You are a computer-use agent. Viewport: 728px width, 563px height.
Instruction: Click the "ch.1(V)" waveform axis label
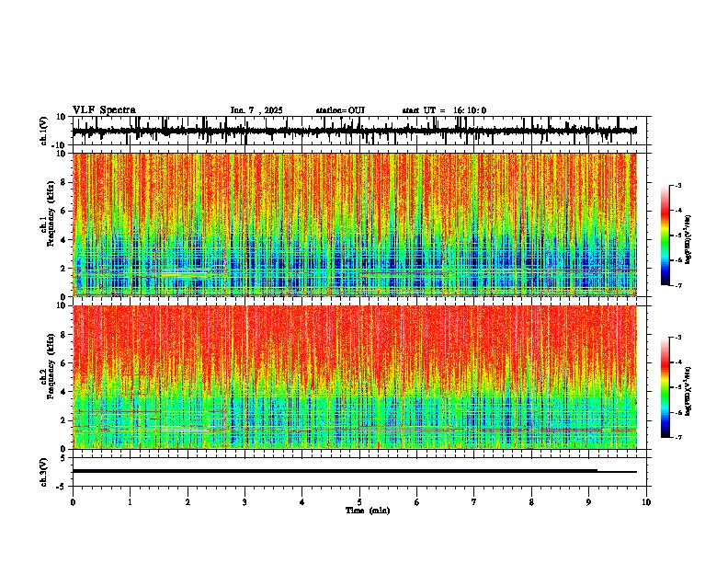(43, 131)
